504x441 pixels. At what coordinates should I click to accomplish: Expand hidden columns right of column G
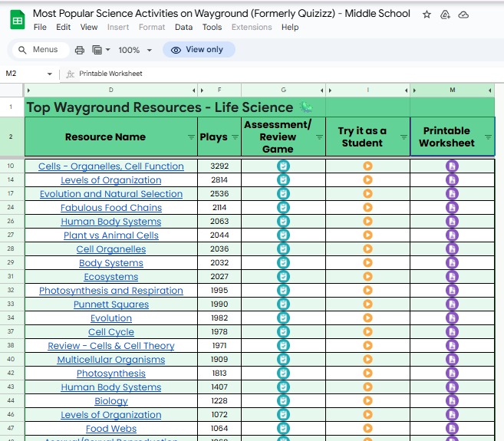point(321,91)
